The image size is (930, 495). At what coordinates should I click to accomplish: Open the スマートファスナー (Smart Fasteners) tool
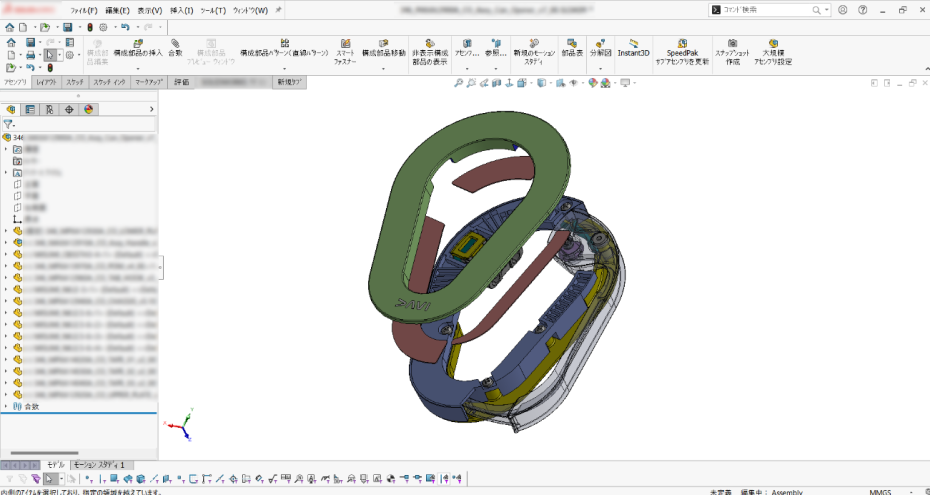[345, 51]
